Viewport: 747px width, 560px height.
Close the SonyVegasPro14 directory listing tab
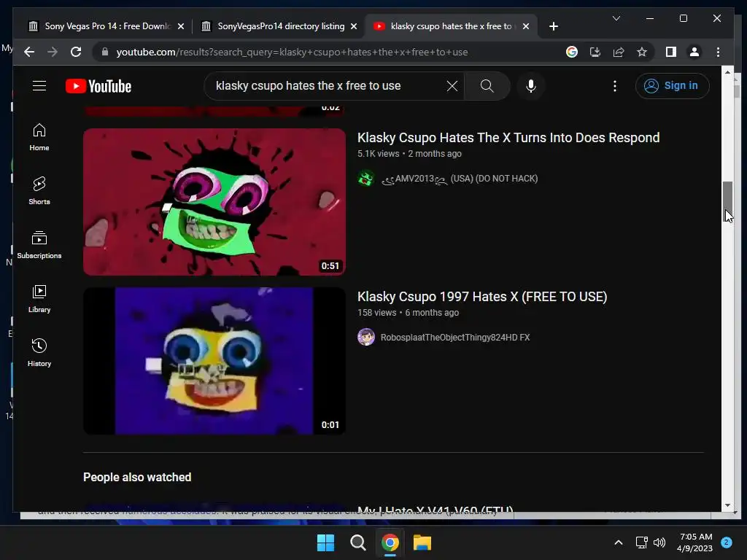[x=354, y=26]
